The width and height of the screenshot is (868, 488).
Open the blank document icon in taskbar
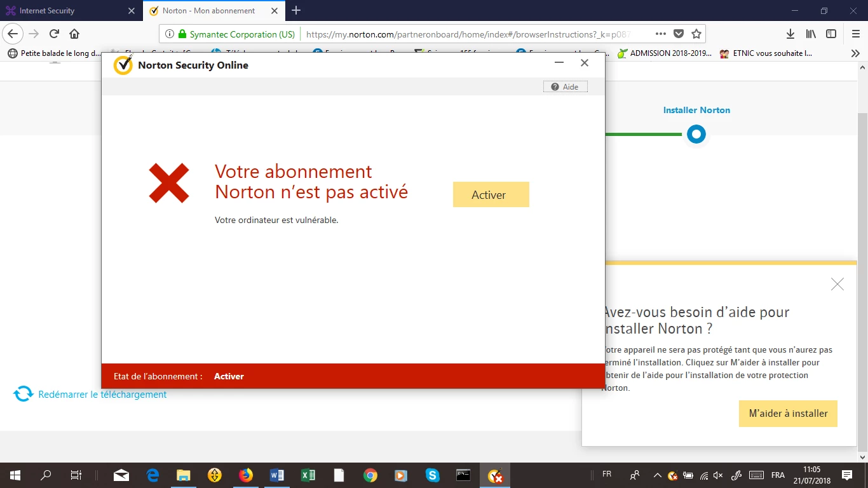click(339, 475)
